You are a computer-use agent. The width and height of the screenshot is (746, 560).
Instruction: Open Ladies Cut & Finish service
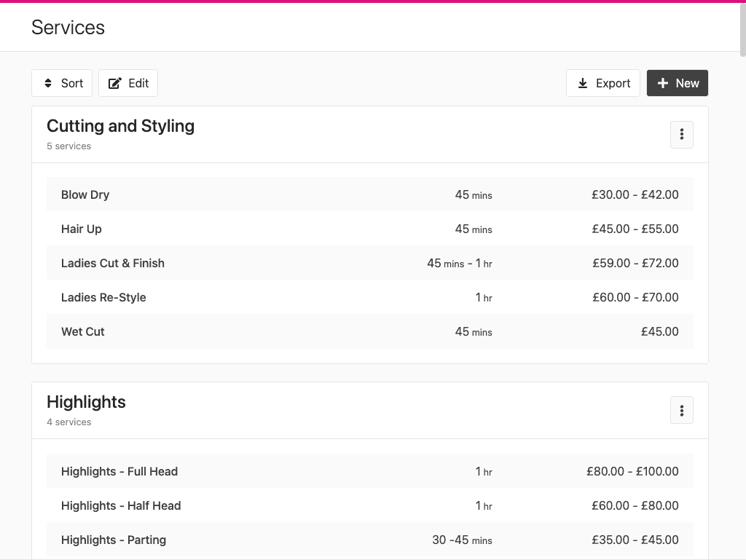(113, 263)
